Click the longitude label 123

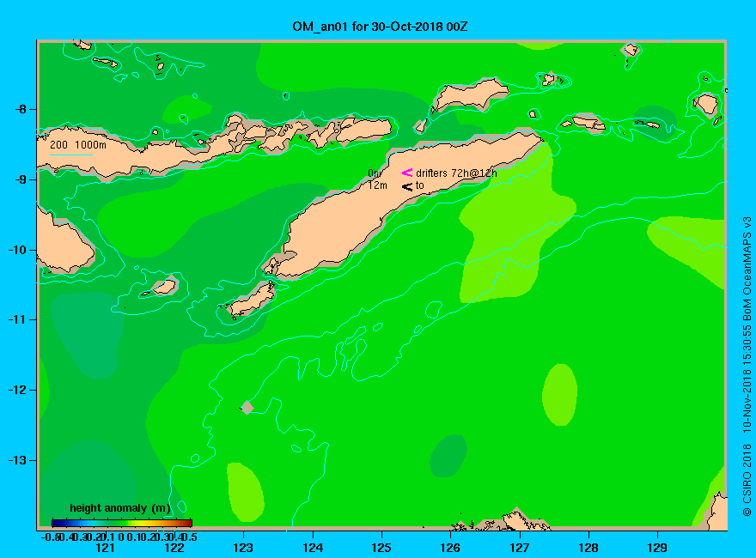243,548
